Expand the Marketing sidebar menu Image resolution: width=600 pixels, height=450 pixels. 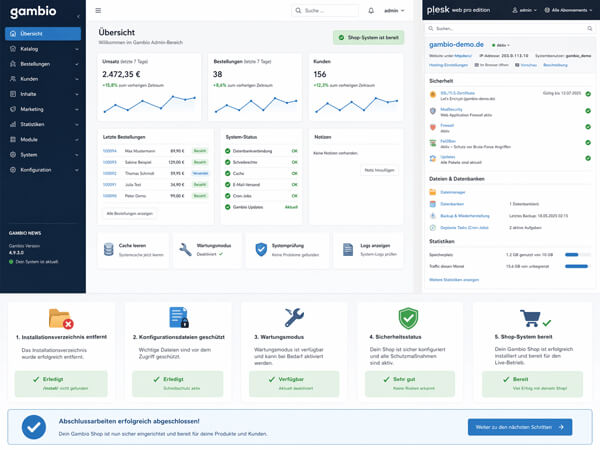point(43,109)
